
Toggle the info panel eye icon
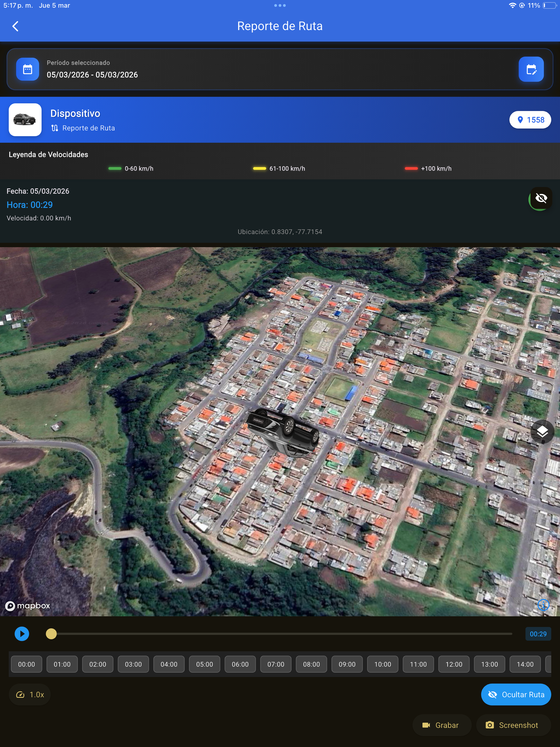pos(541,198)
